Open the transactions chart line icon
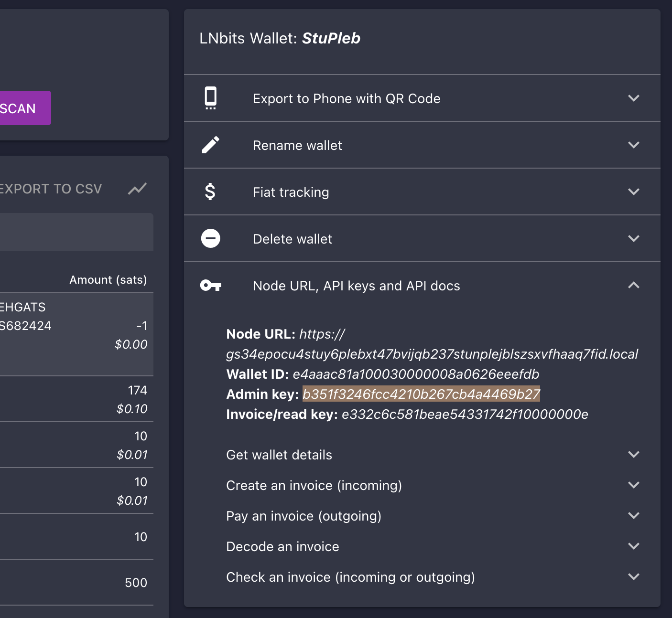 pyautogui.click(x=137, y=189)
